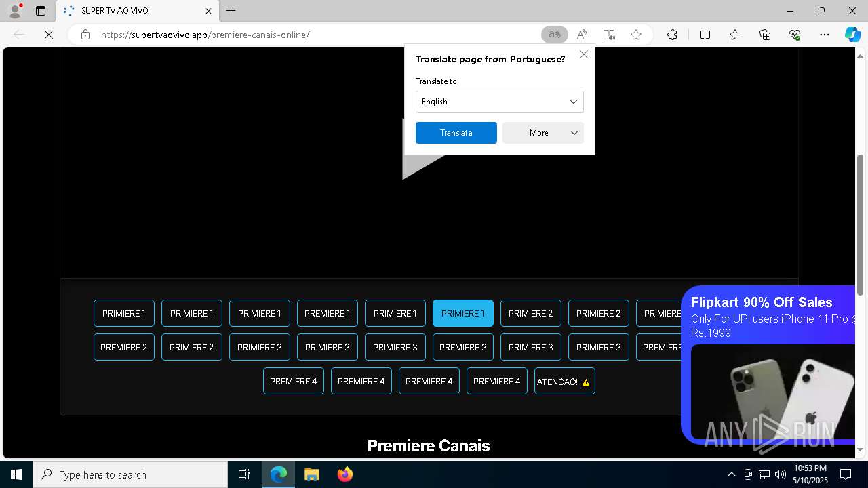Screen dimensions: 868x488
Task: Open the Windows Start menu
Action: 16,474
